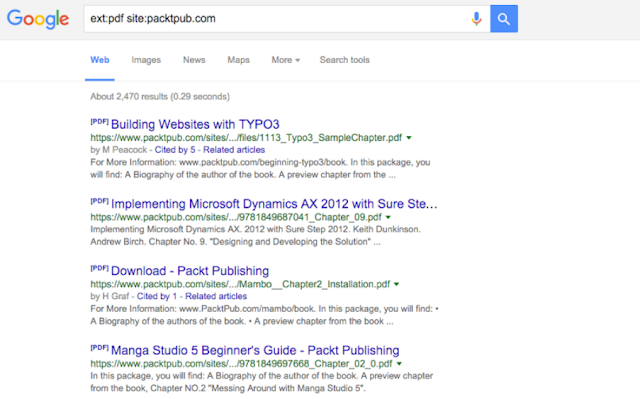Click the blue search magnifier button
Viewport: 640px width, 399px height.
tap(504, 19)
